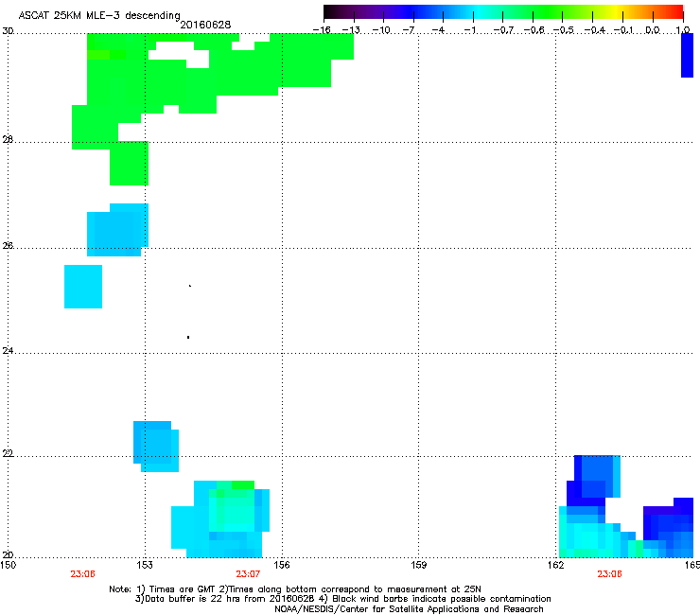Click the -10 color scale label
This screenshot has height=615, width=700.
pyautogui.click(x=381, y=30)
